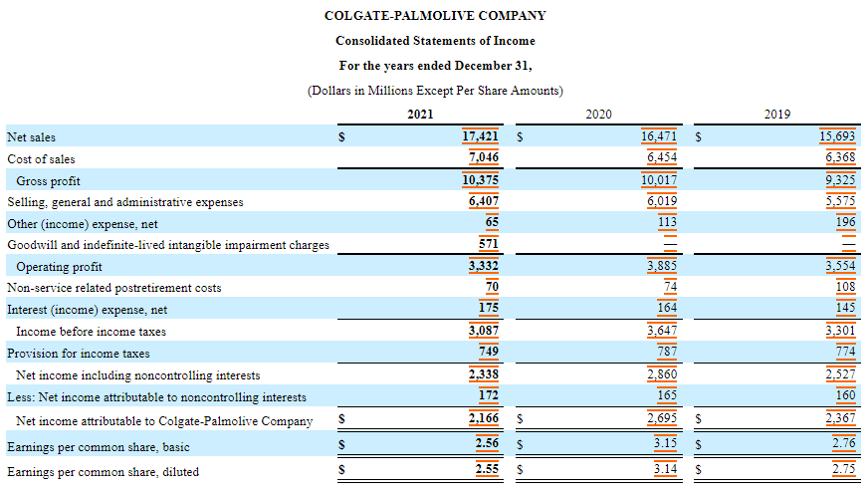The height and width of the screenshot is (490, 868).
Task: Click pre-tax income value 3,301
Action: (840, 331)
